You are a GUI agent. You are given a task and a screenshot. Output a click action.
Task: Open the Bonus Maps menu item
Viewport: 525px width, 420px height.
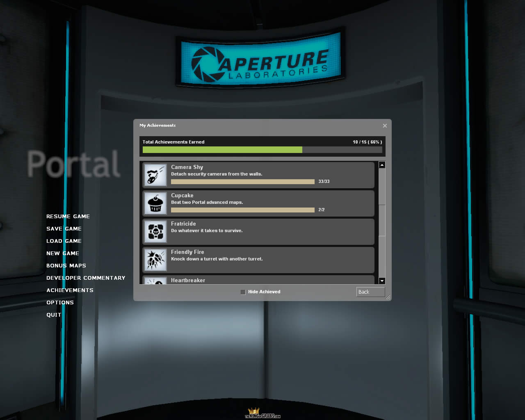pyautogui.click(x=66, y=266)
